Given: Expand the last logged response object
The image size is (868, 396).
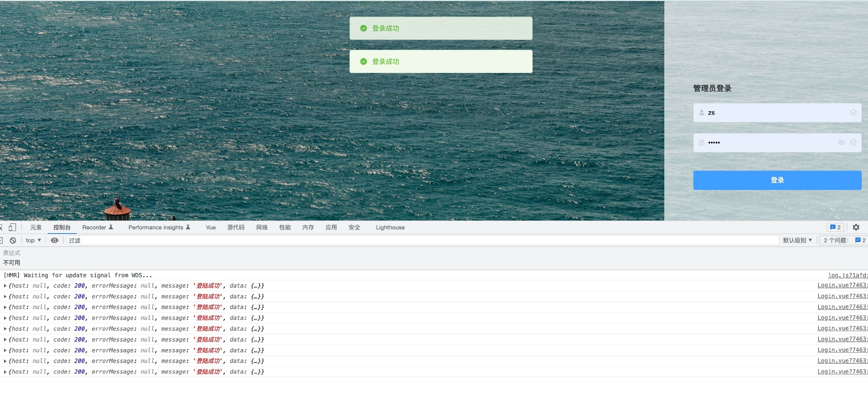Looking at the screenshot, I should [x=5, y=372].
